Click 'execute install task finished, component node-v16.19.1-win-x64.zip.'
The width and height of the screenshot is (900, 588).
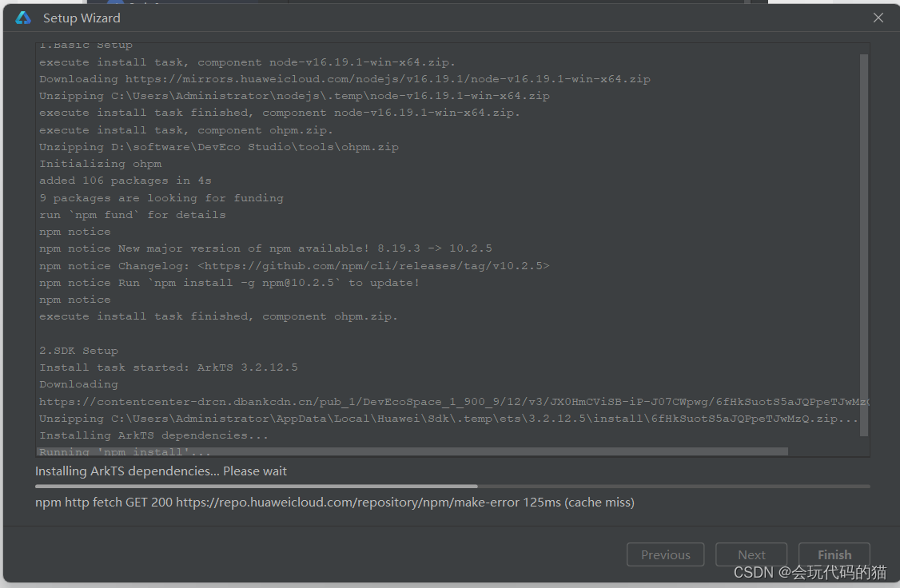click(x=280, y=113)
